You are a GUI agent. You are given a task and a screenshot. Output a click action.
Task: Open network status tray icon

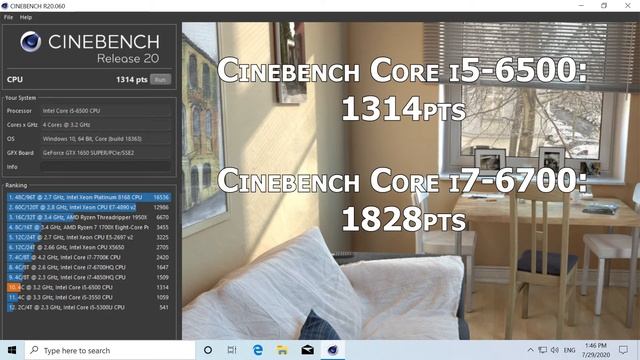[542, 350]
